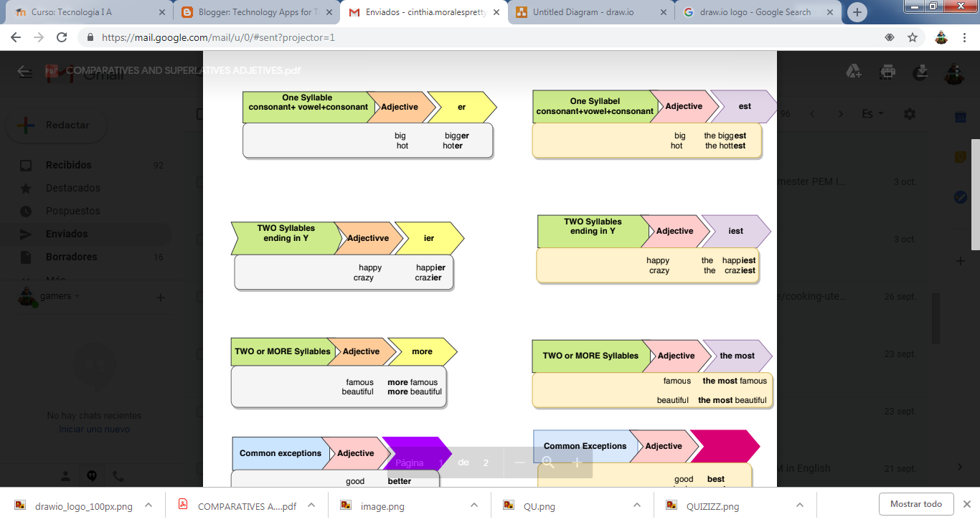Zoom out the PDF with the minus icon

(x=520, y=462)
